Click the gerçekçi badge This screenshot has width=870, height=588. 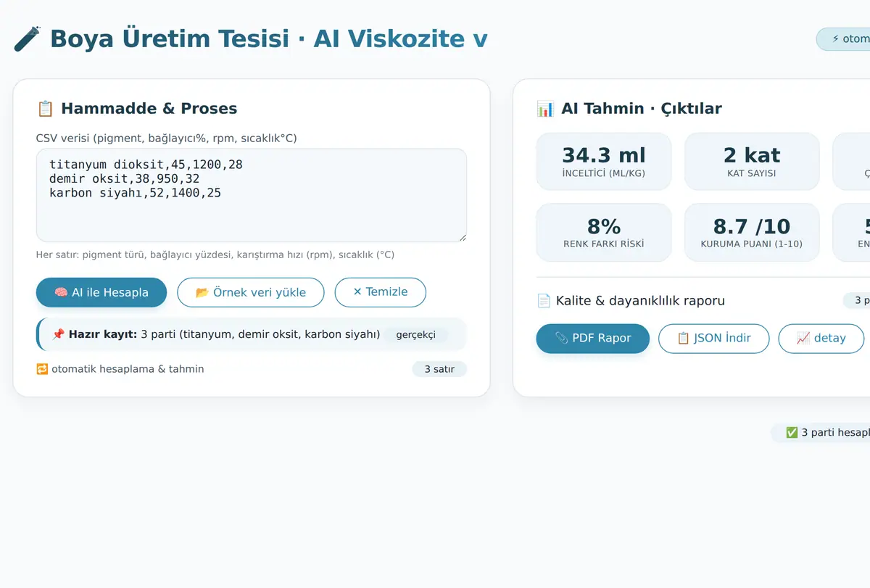pos(416,334)
